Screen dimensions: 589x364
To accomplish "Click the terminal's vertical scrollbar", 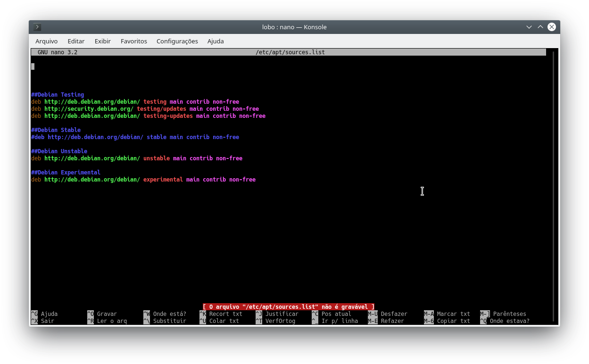I will [554, 186].
